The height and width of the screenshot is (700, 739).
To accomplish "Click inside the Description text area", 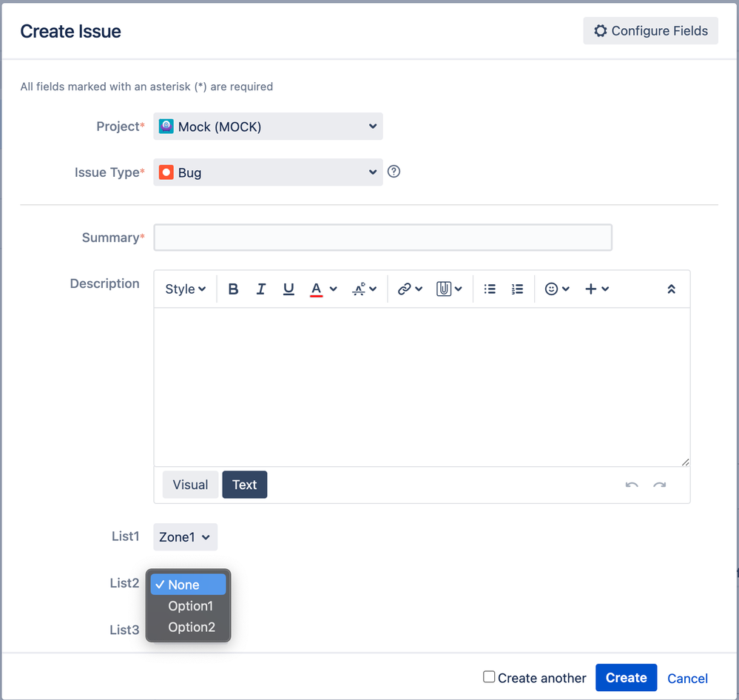I will click(x=422, y=387).
